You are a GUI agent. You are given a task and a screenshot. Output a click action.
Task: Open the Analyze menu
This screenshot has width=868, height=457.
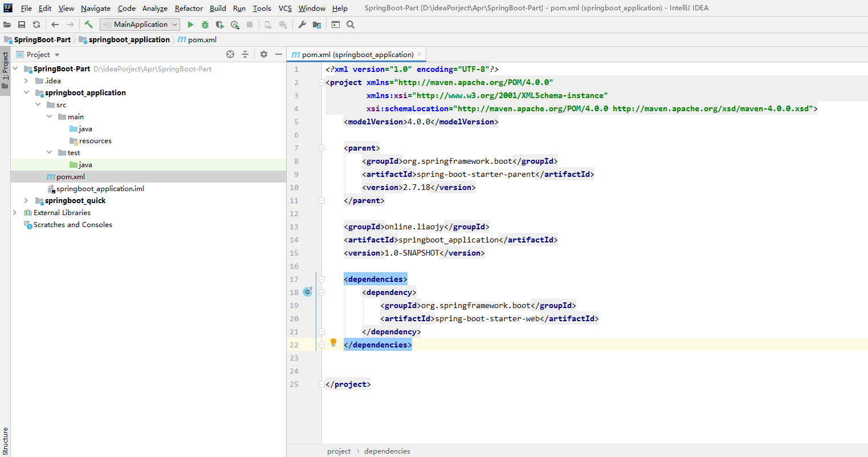pos(155,8)
